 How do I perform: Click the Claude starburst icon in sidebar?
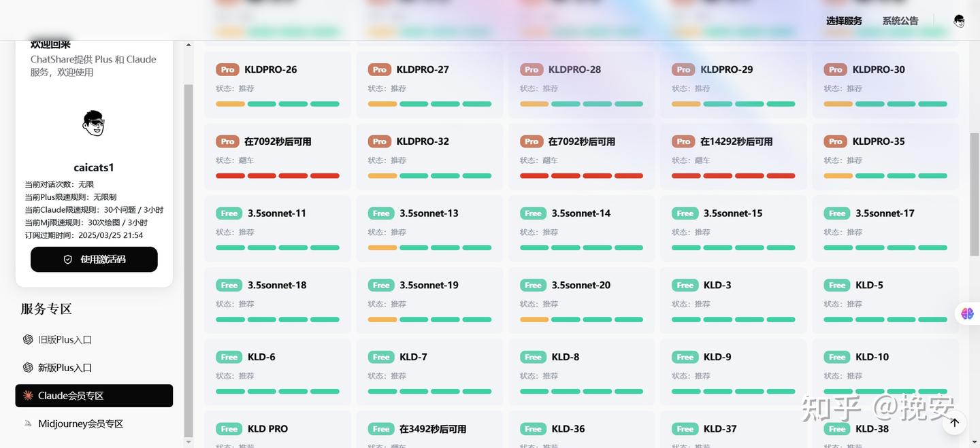click(x=28, y=396)
